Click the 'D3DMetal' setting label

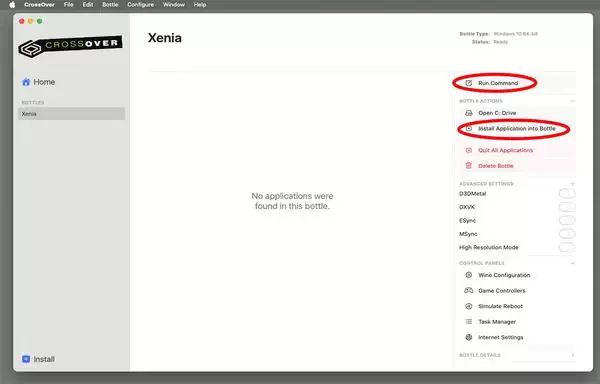tap(473, 194)
